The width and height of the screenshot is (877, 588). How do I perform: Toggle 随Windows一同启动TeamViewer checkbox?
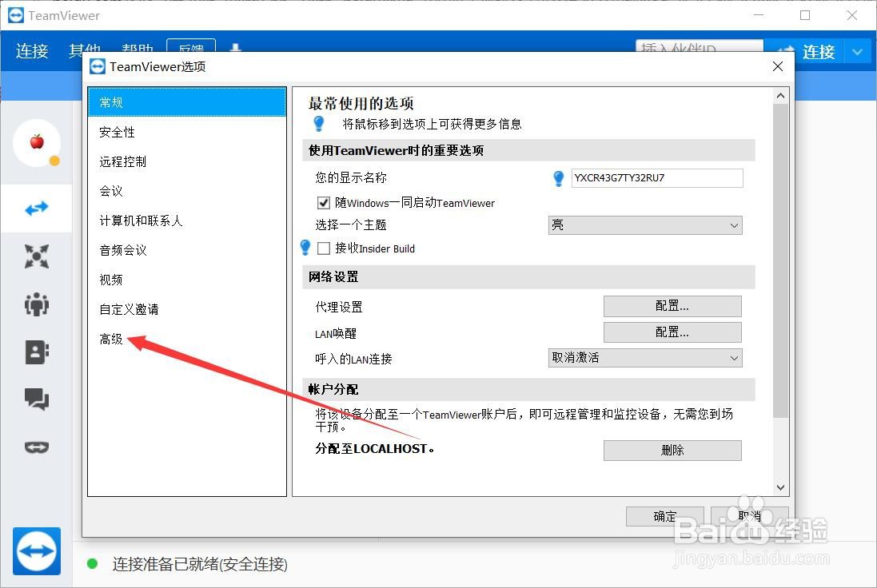[x=323, y=202]
